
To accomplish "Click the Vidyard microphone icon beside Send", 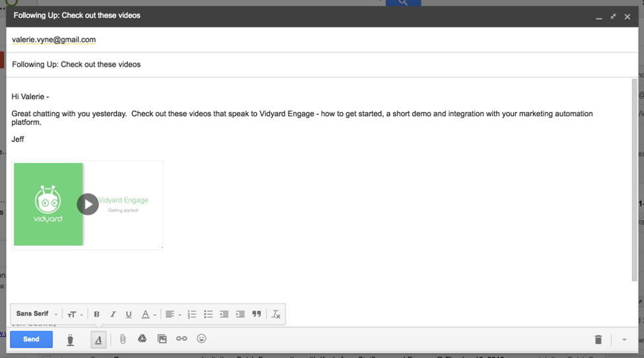I will click(70, 340).
